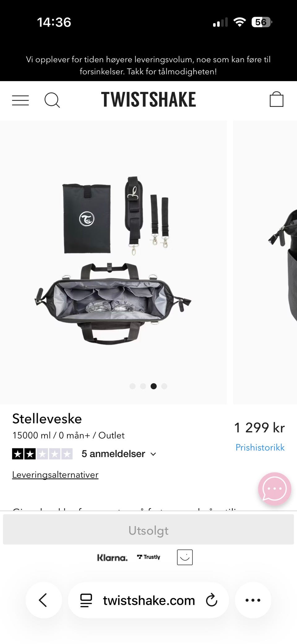
Task: Open the browser three-dots menu
Action: pyautogui.click(x=253, y=600)
